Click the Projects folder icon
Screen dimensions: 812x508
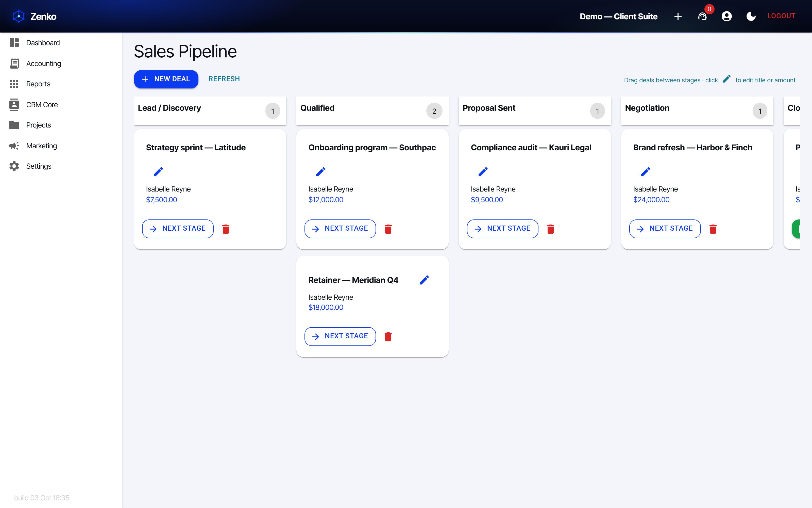click(x=14, y=125)
